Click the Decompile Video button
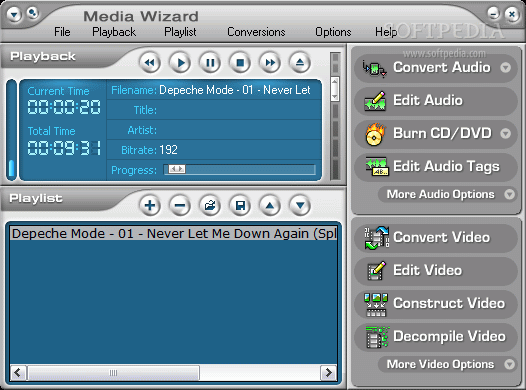This screenshot has height=390, width=526. (x=435, y=336)
